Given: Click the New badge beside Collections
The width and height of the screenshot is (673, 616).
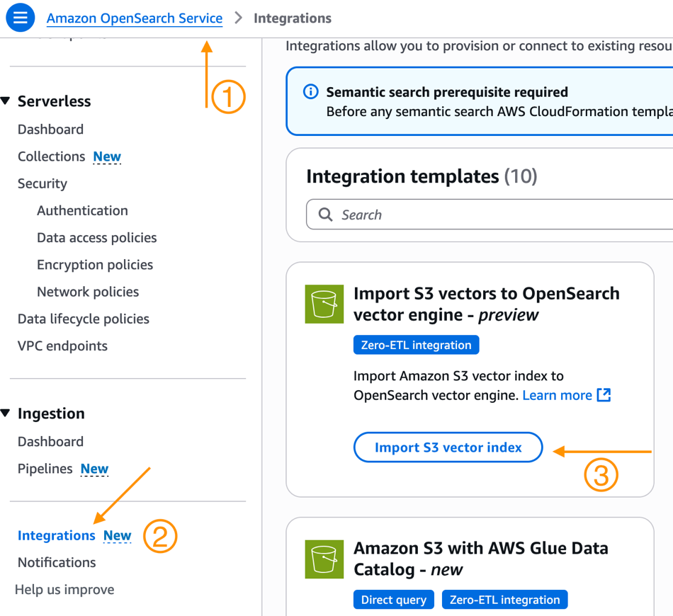Looking at the screenshot, I should (107, 156).
